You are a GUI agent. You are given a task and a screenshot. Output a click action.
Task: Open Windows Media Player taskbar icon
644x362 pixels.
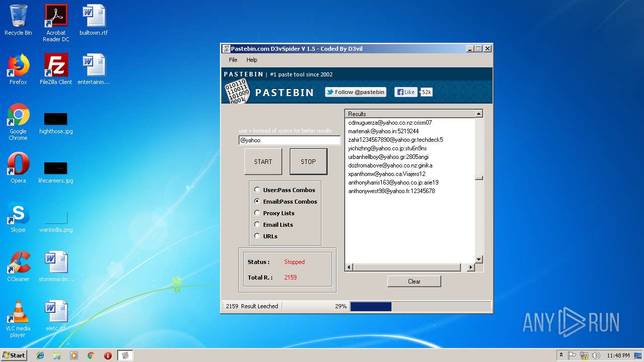pyautogui.click(x=74, y=355)
